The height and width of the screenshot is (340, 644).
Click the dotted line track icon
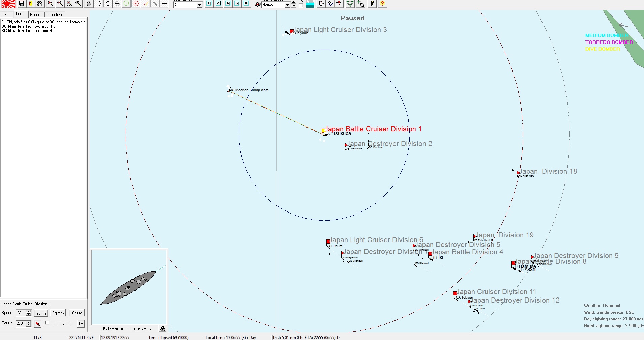click(x=164, y=4)
